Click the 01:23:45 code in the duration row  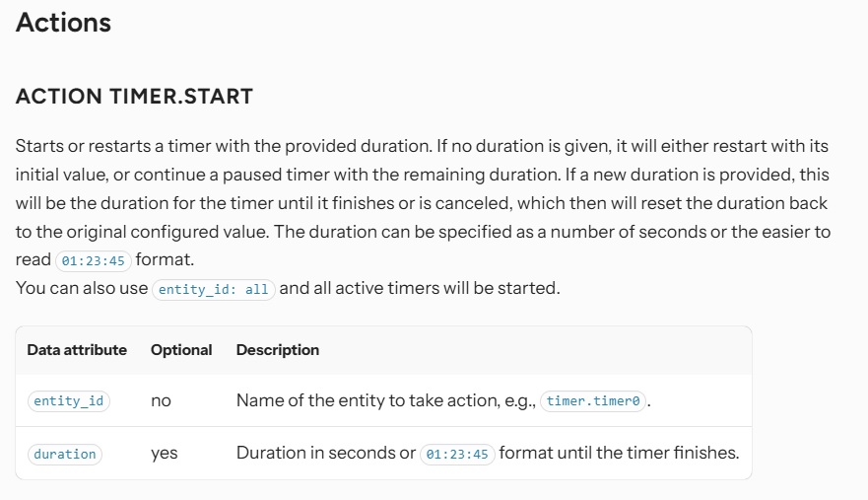click(x=457, y=455)
